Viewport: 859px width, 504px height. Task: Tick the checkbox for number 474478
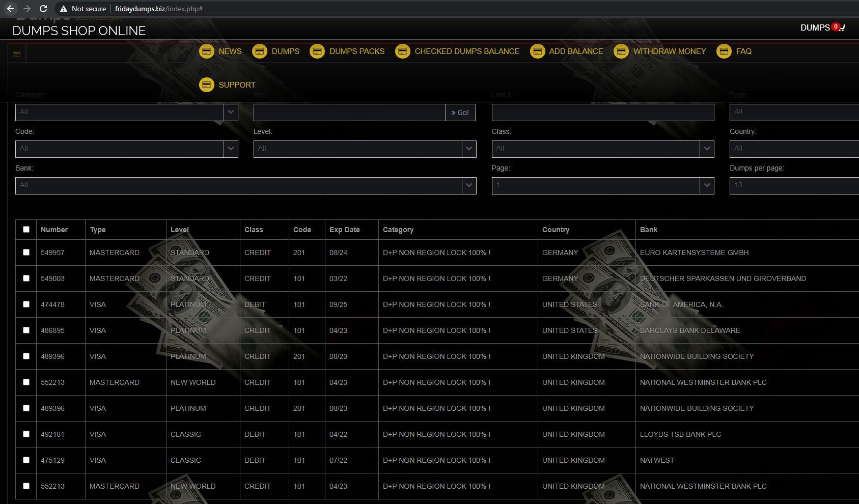pyautogui.click(x=26, y=304)
